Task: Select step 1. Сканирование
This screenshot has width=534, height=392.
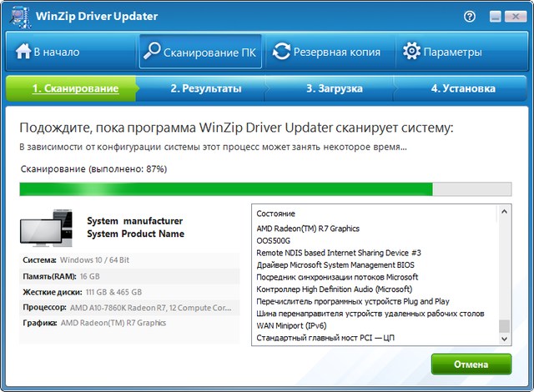Action: (71, 88)
